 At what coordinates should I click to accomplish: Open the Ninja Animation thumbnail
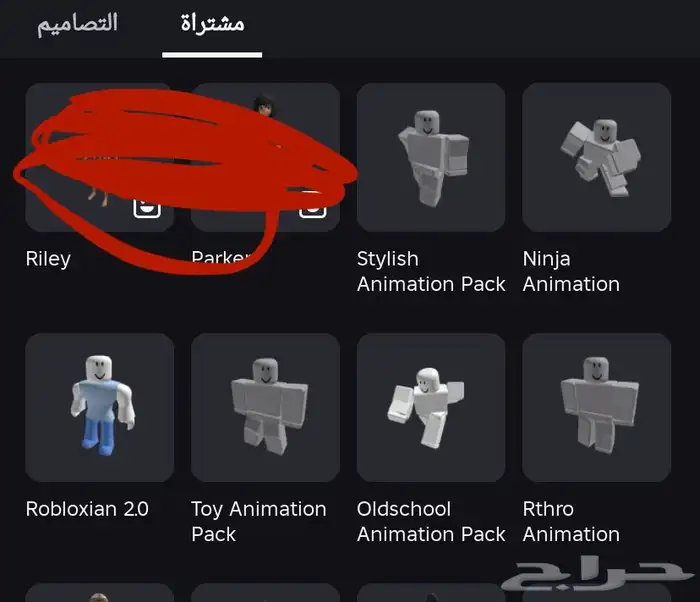[596, 157]
